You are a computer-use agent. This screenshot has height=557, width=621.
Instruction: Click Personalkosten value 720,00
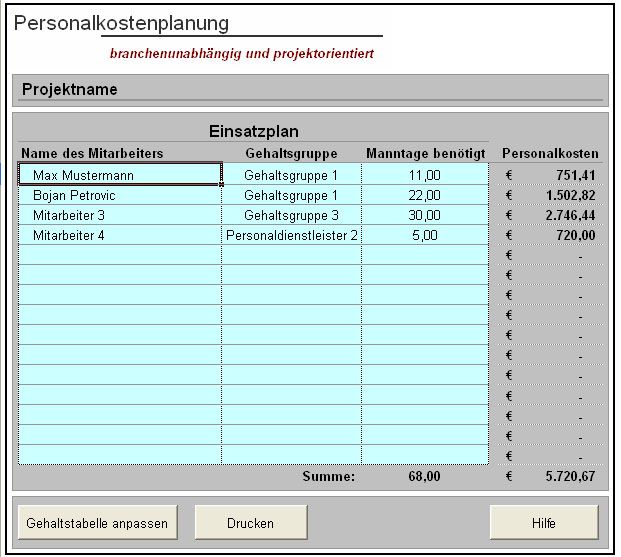(575, 235)
